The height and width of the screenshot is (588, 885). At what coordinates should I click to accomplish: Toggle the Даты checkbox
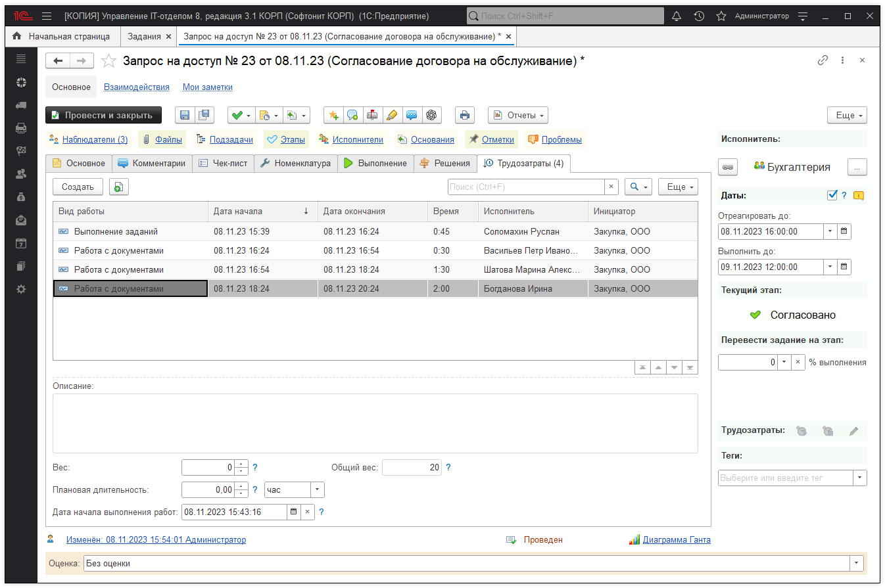[832, 195]
